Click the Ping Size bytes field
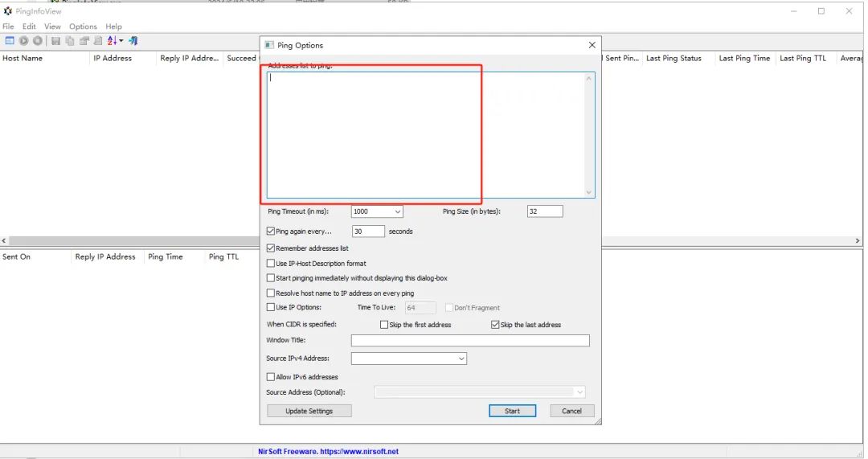Screen dimensions: 868x459 tap(545, 211)
